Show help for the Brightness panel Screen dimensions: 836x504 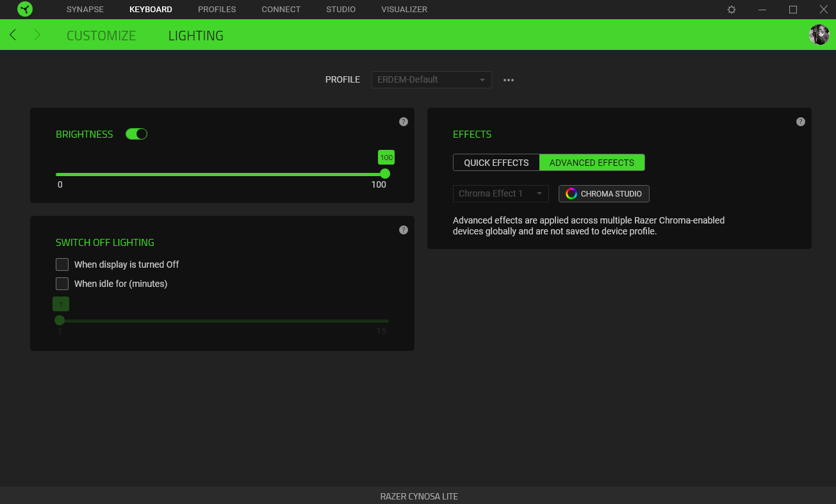(404, 122)
